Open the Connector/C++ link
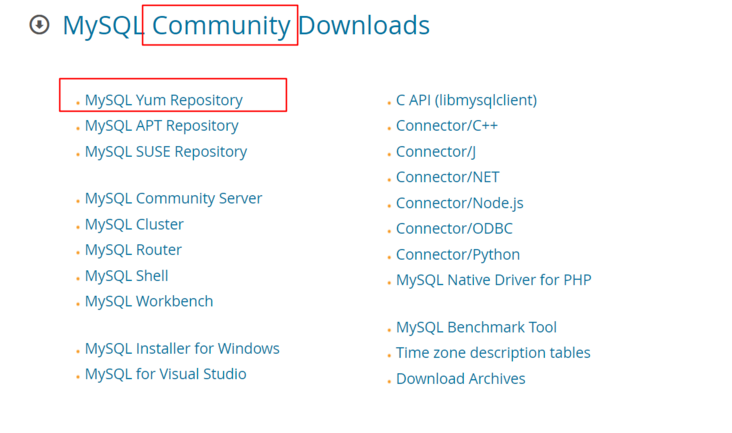Screen dimensions: 732x433 [447, 126]
